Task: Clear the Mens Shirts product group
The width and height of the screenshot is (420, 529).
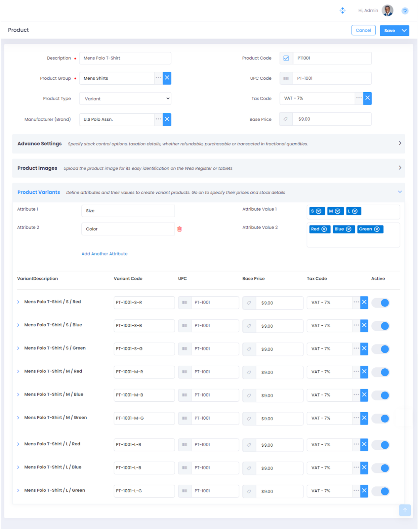Action: click(x=167, y=78)
